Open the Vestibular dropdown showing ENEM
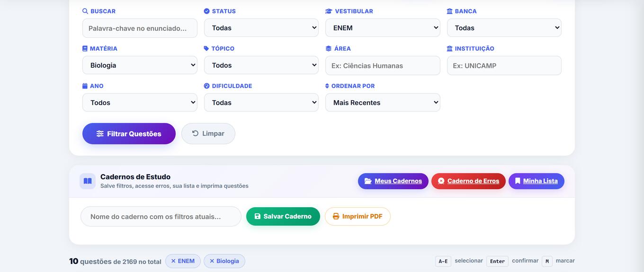Screen dimensions: 644x272 coord(383,28)
